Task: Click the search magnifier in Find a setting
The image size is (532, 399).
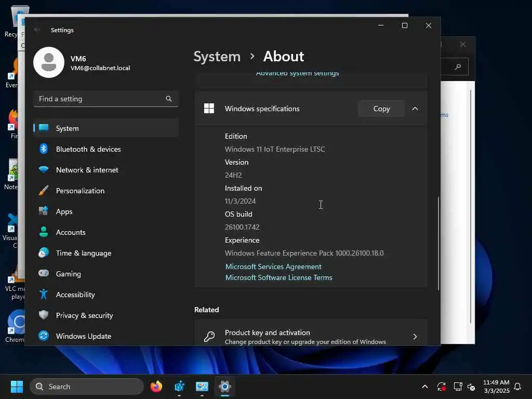Action: tap(169, 99)
